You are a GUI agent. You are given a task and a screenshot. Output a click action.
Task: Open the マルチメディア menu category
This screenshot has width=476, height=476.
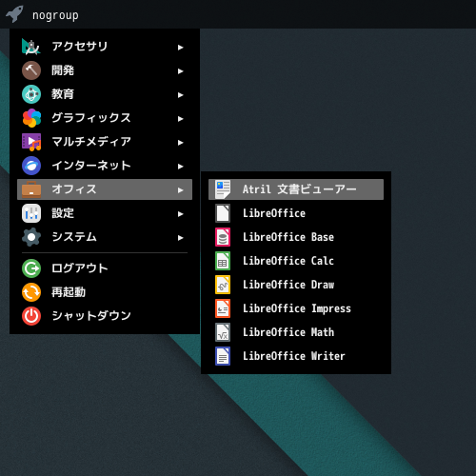(105, 142)
